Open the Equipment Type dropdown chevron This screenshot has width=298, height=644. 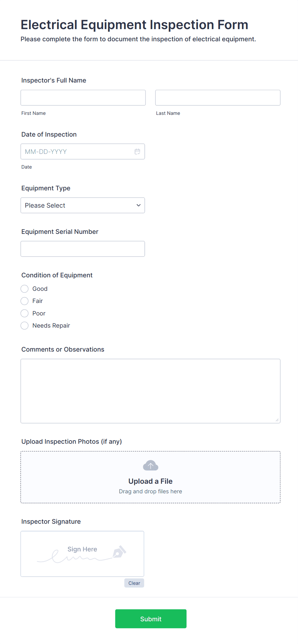[138, 205]
